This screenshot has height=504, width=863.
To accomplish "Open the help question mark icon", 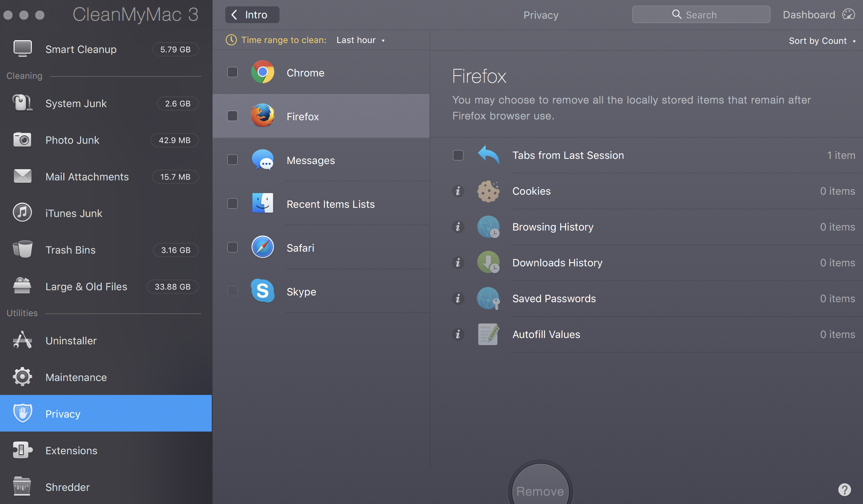I will pos(844,490).
